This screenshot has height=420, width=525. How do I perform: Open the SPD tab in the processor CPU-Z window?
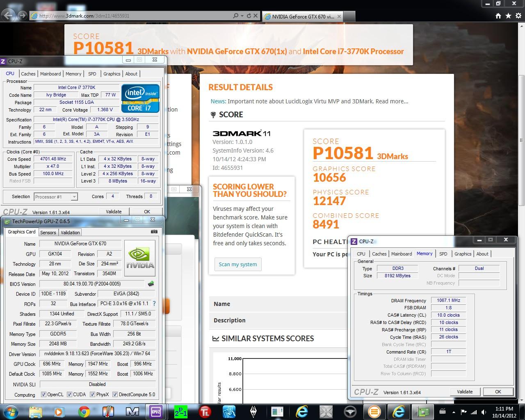tap(92, 74)
